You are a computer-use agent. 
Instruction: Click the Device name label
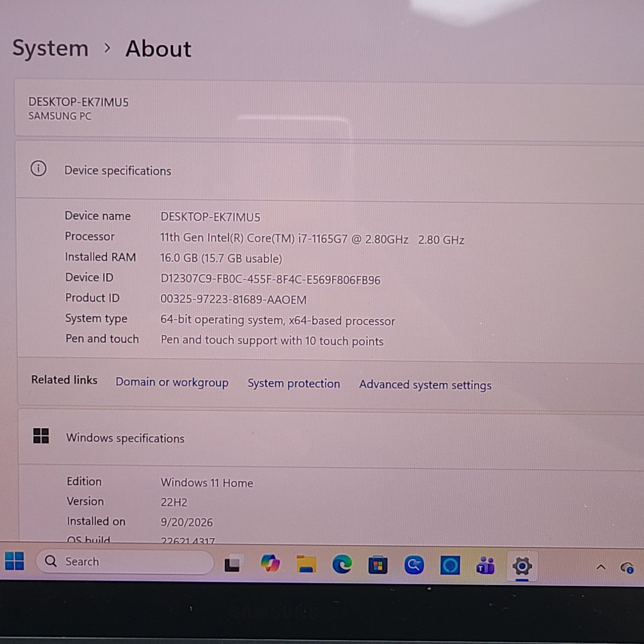click(98, 216)
